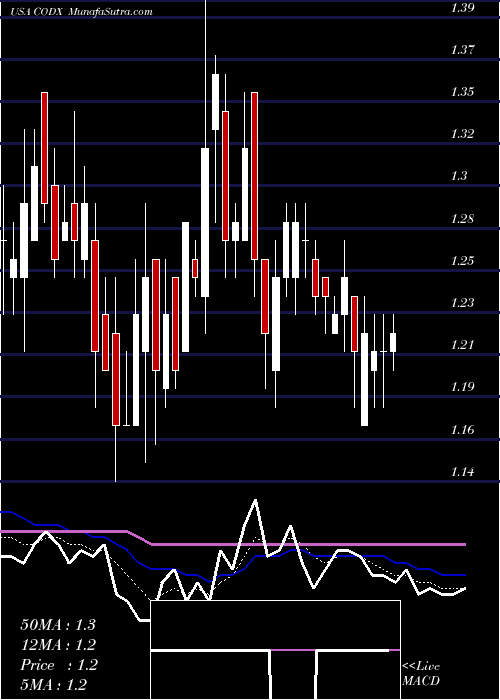Click the 1.28 price axis label

point(462,219)
